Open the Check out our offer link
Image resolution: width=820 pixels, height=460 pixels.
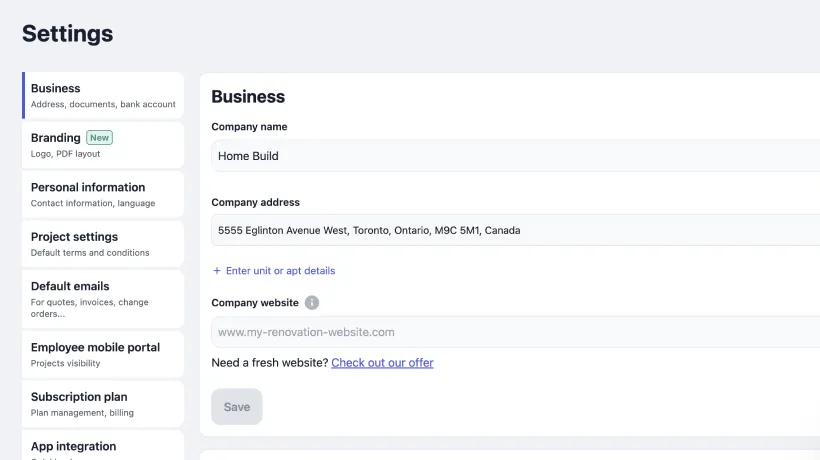click(382, 363)
